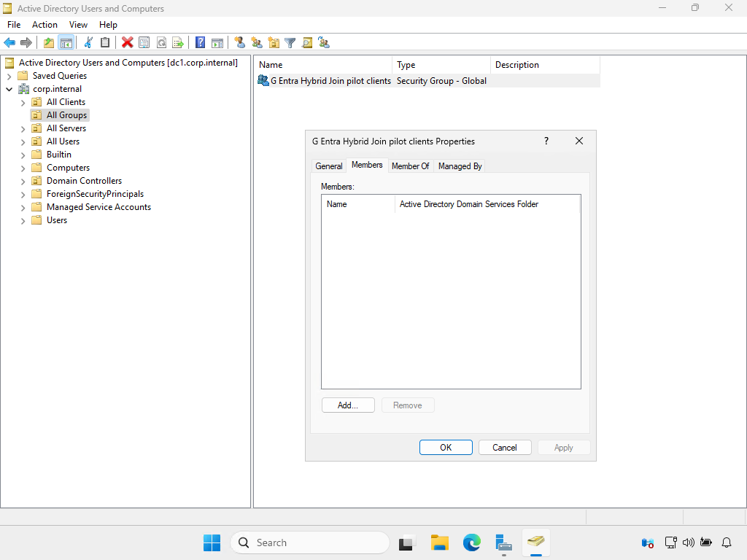
Task: Expand the Computers container
Action: [23, 168]
